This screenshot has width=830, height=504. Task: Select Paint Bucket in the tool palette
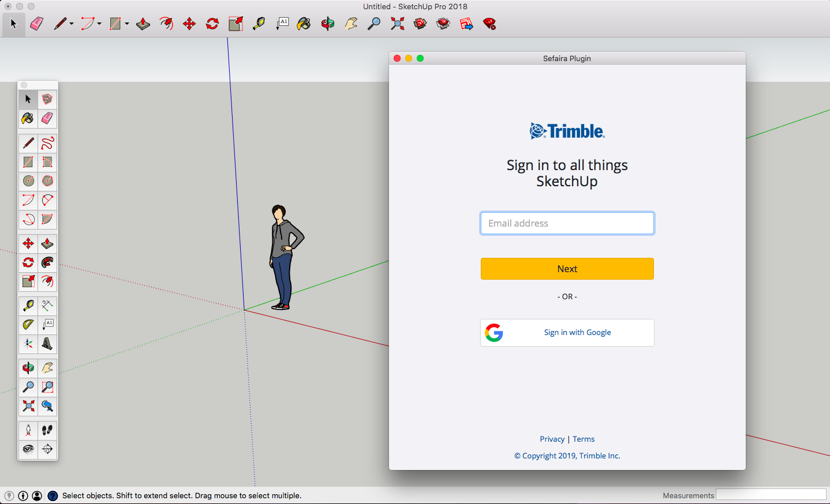coord(28,118)
